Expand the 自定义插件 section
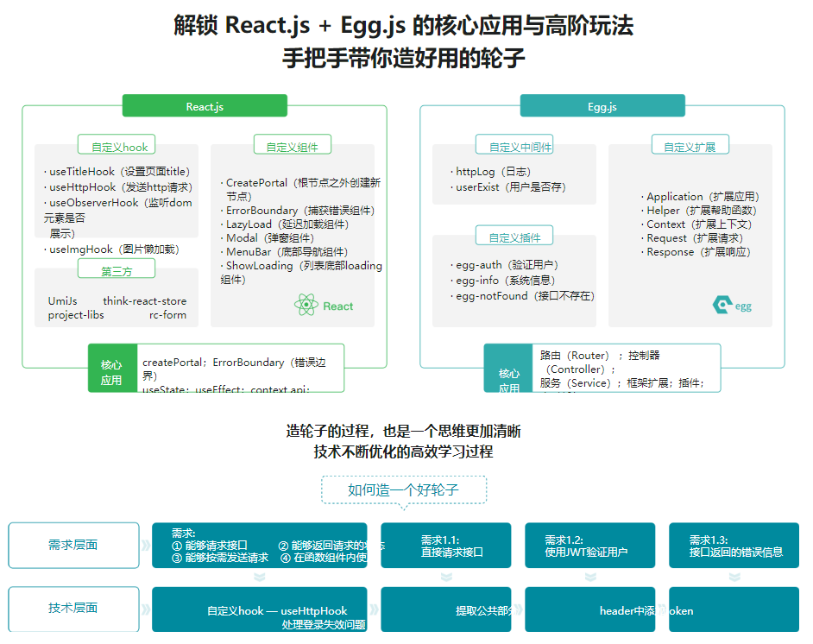813x644 pixels. pyautogui.click(x=514, y=235)
